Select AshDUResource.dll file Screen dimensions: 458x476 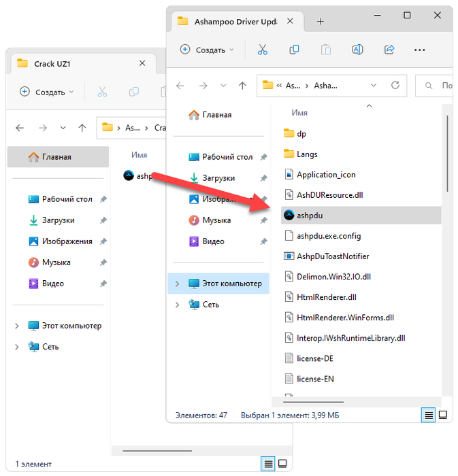pyautogui.click(x=361, y=195)
